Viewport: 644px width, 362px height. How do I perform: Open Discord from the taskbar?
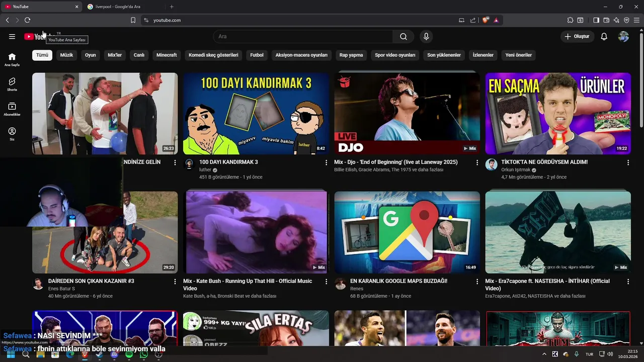tap(114, 354)
